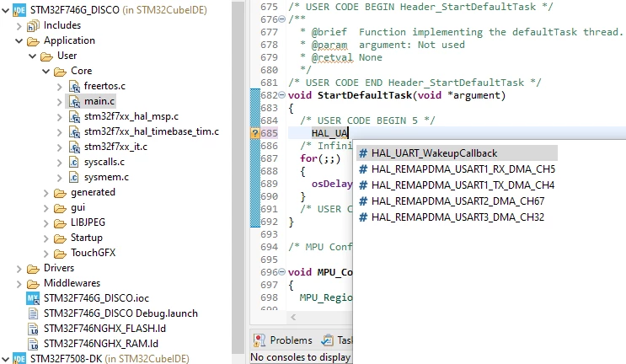
Task: Select STM32F746G_DISCO.ioc file
Action: tap(96, 298)
